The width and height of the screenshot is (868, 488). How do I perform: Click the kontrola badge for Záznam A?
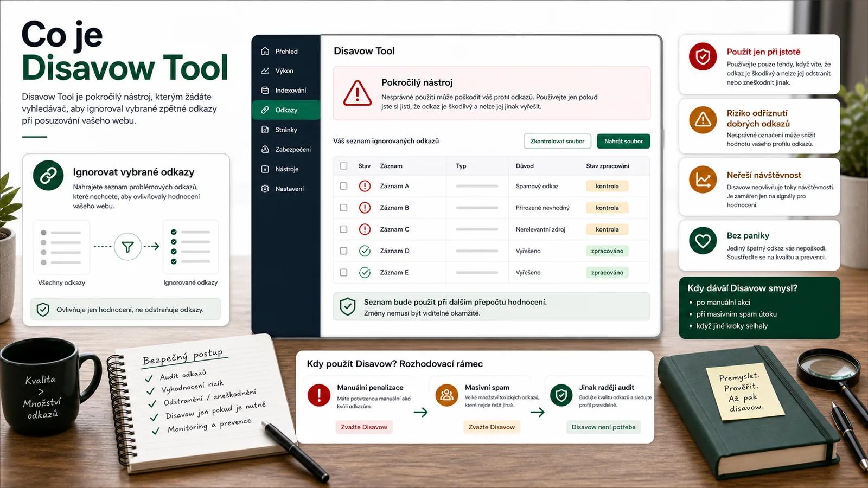[x=607, y=186]
